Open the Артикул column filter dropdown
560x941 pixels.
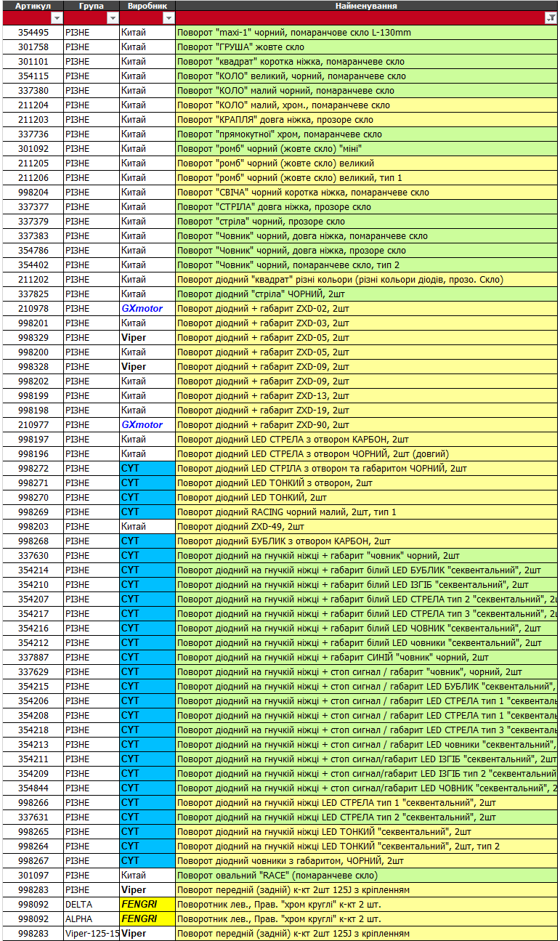56,18
